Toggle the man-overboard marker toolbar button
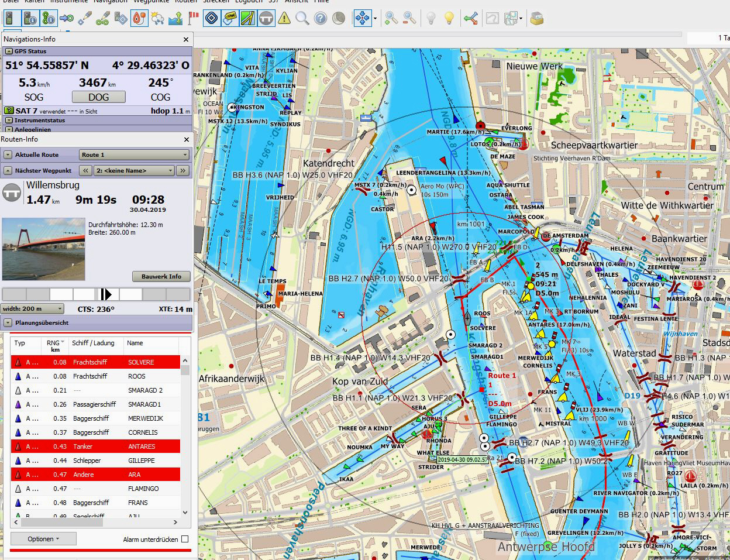This screenshot has width=730, height=560. click(x=139, y=19)
